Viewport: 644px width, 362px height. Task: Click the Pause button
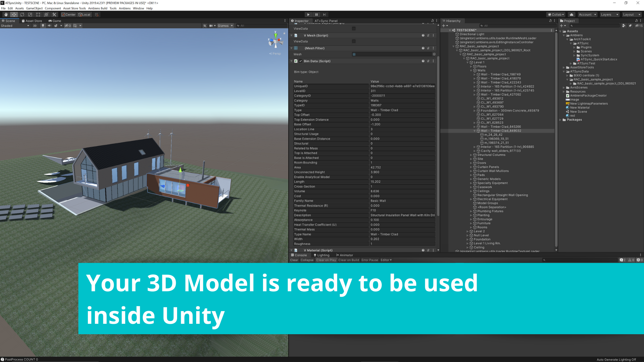(x=316, y=14)
